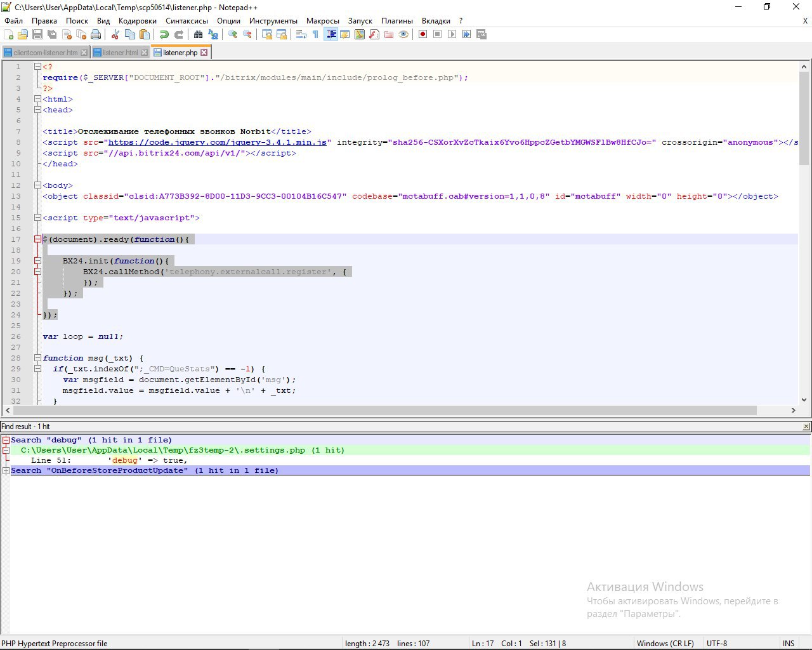Toggle word wrap toolbar button
Viewport: 812px width, 650px height.
301,34
